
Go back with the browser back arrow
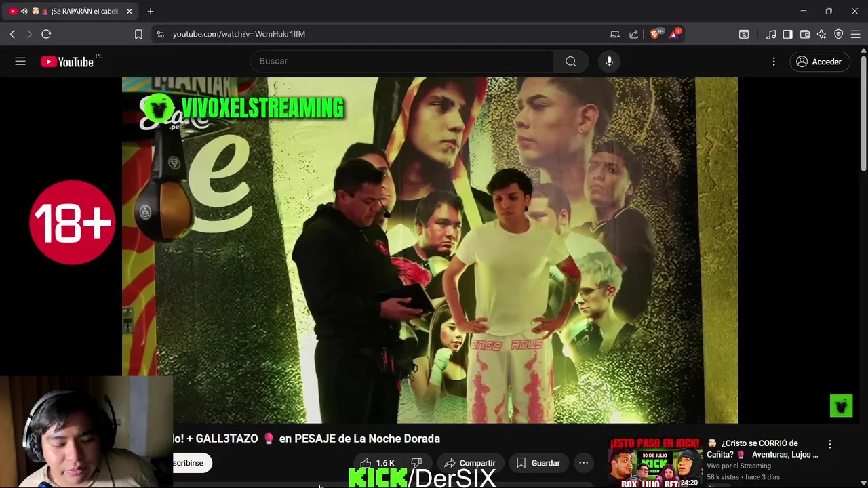[13, 34]
